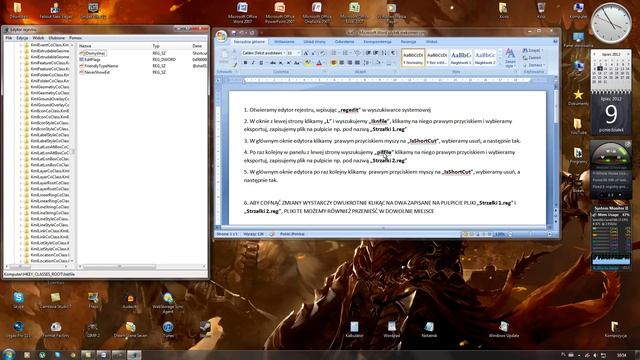
Task: Apply the Nagłówek 2 style
Action: coord(485,57)
